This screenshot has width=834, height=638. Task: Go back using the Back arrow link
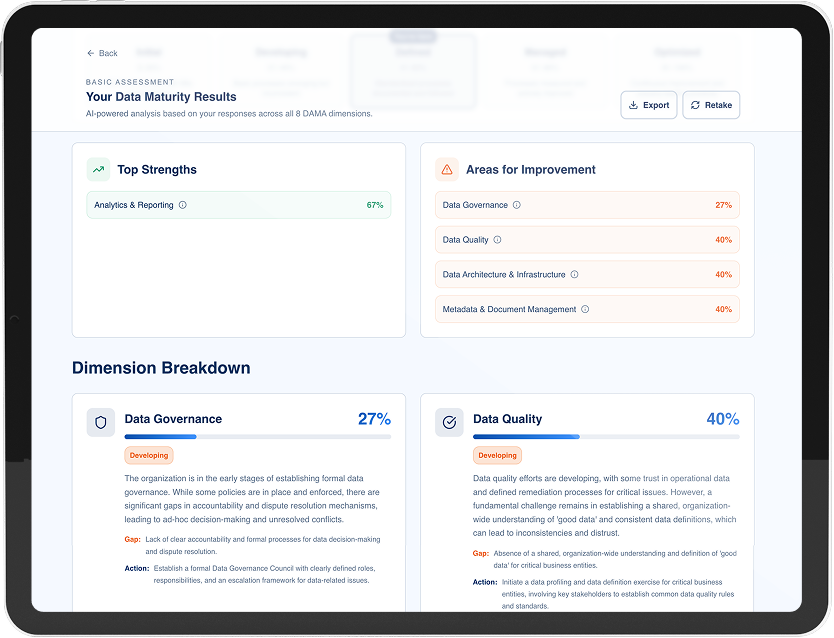point(102,53)
